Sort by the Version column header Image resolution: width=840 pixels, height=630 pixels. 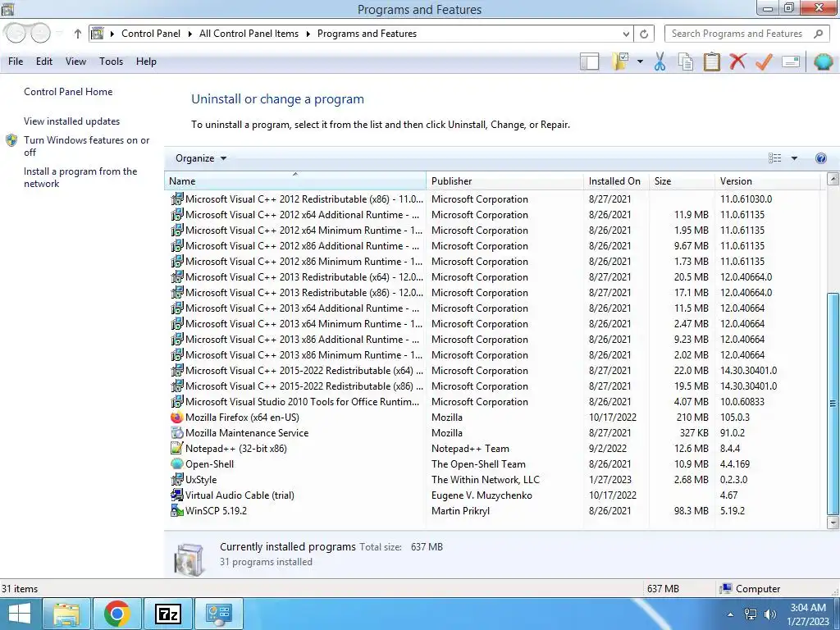click(767, 181)
